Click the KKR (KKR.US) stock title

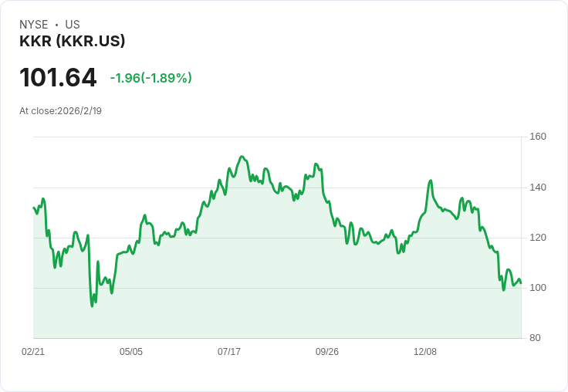pyautogui.click(x=73, y=42)
